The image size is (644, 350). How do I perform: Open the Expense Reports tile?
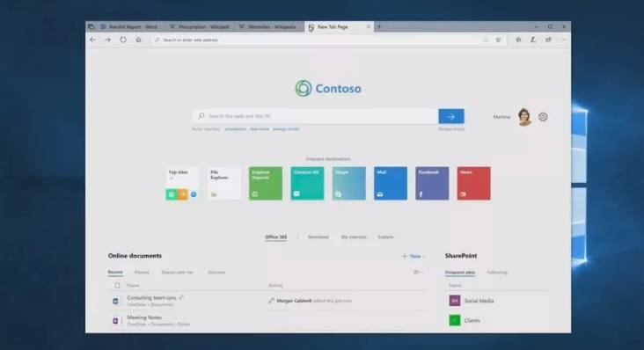(266, 184)
